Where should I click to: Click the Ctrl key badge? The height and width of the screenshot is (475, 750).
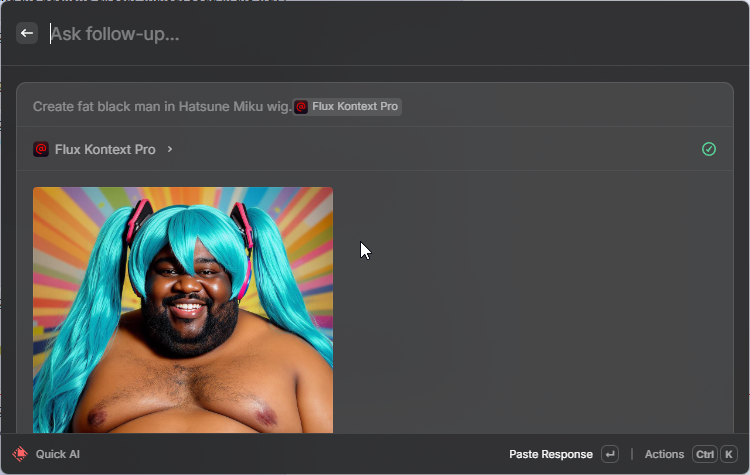[x=705, y=454]
